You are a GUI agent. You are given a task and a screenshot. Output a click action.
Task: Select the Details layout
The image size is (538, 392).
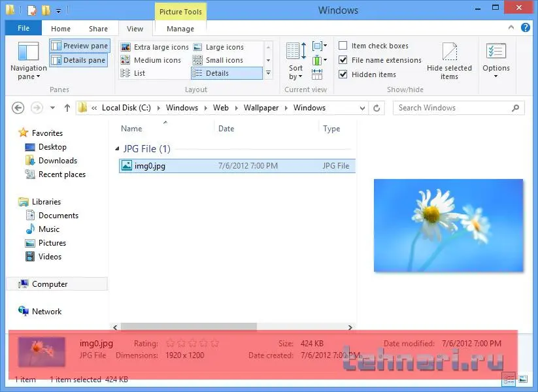(x=227, y=73)
